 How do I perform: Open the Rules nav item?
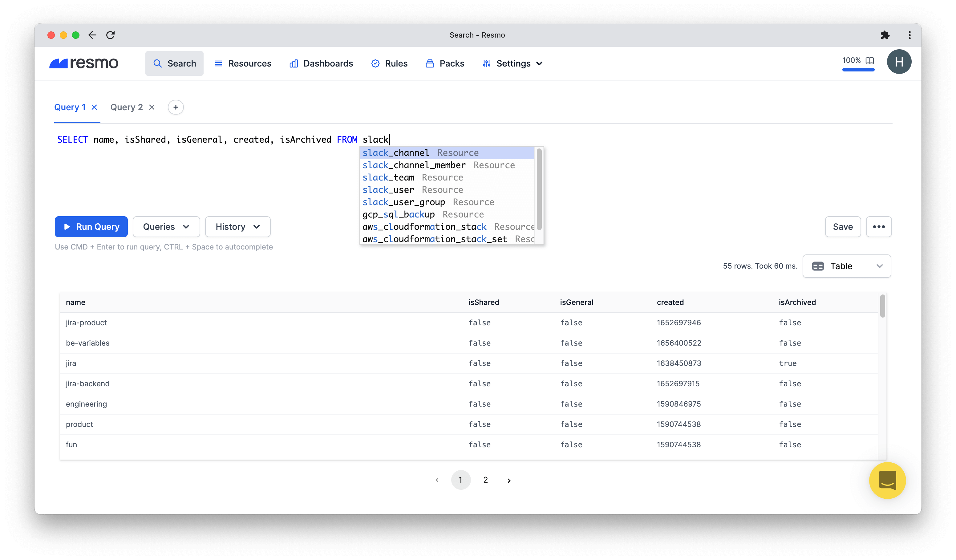click(x=389, y=63)
